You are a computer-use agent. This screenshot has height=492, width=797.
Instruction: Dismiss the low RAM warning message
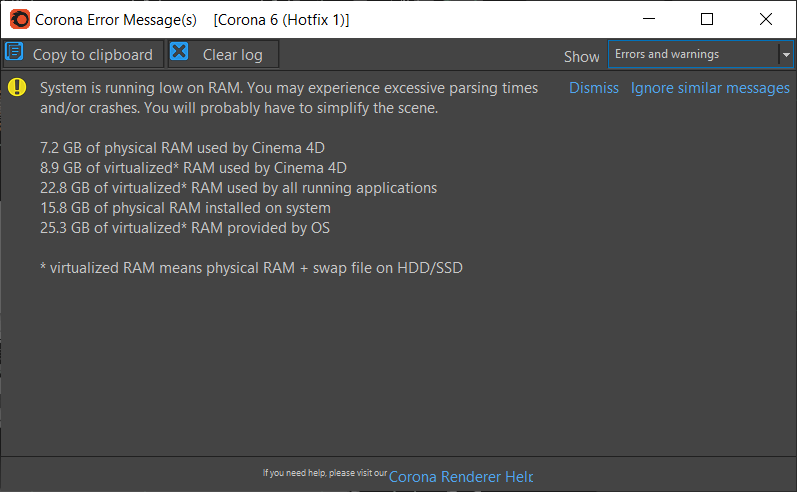(594, 88)
